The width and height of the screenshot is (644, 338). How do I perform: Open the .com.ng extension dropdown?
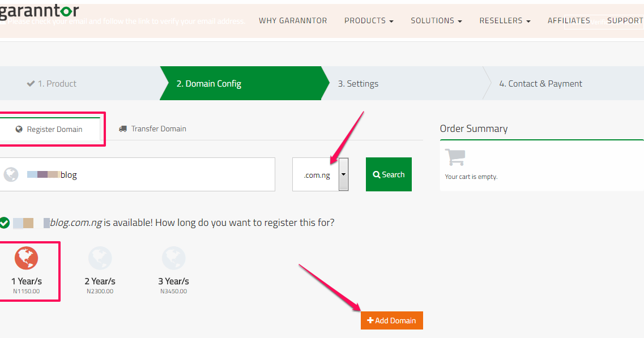(344, 174)
